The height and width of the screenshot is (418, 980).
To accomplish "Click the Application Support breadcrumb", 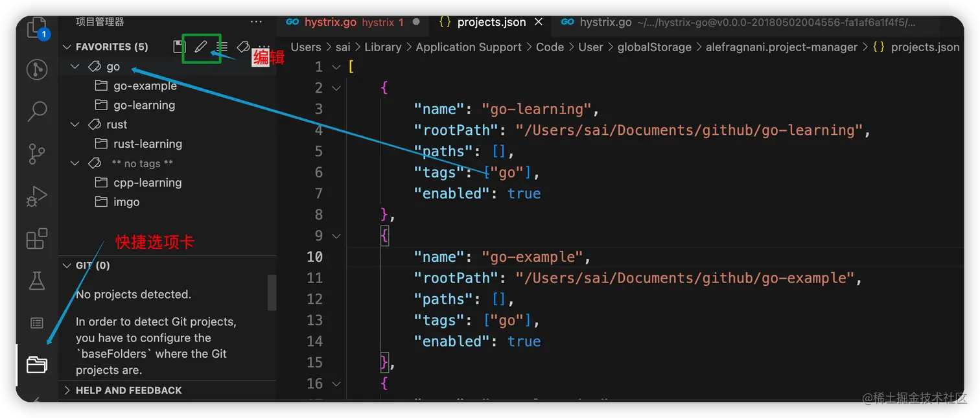I will [469, 47].
